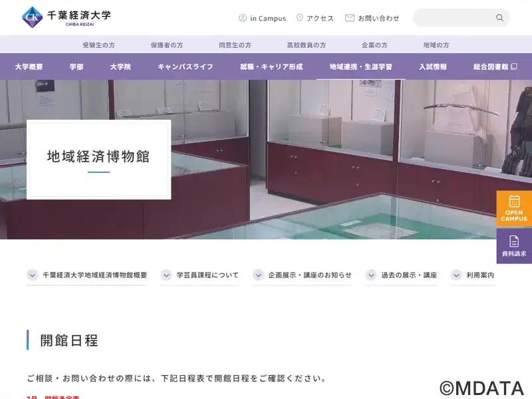The height and width of the screenshot is (399, 532).
Task: Jump to 過去の展示・講座 section
Action: (x=401, y=275)
